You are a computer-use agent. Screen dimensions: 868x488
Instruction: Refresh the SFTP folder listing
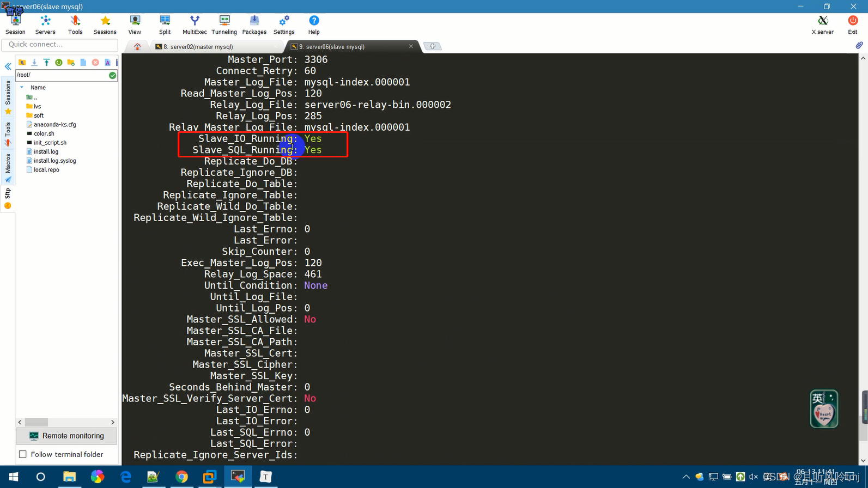coord(59,63)
